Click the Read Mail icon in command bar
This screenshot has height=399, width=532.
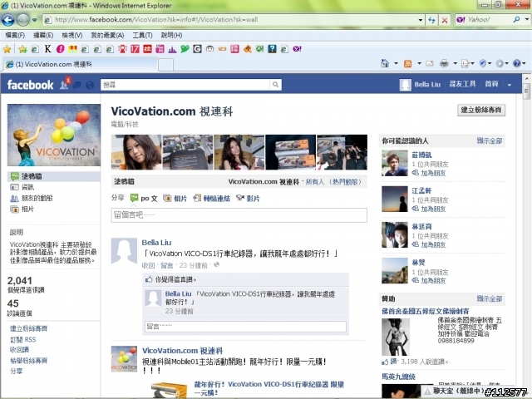[x=430, y=63]
